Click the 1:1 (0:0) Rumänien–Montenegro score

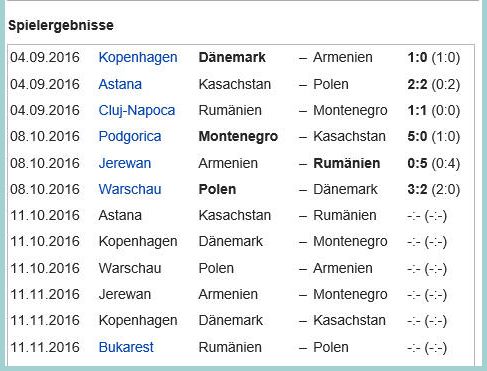tap(434, 111)
